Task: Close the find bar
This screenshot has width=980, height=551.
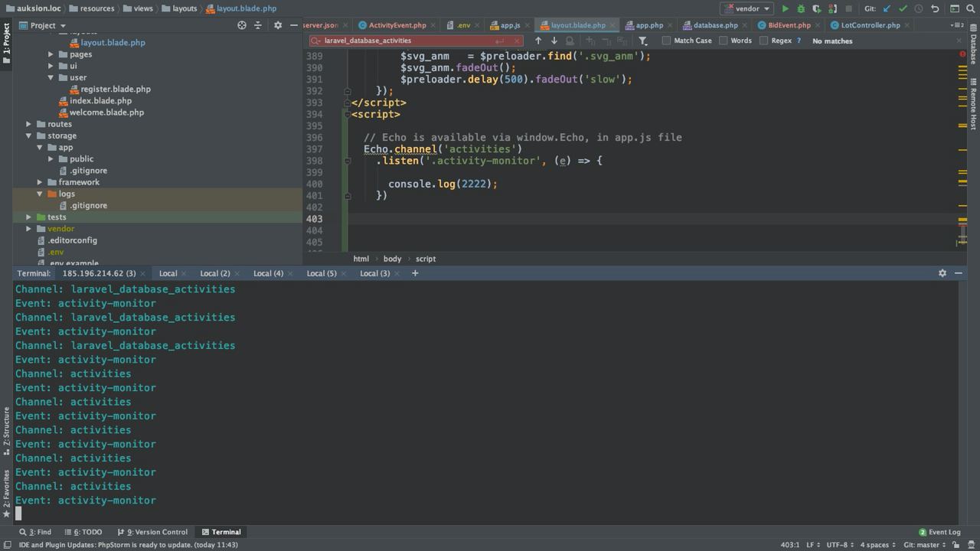Action: pyautogui.click(x=959, y=41)
